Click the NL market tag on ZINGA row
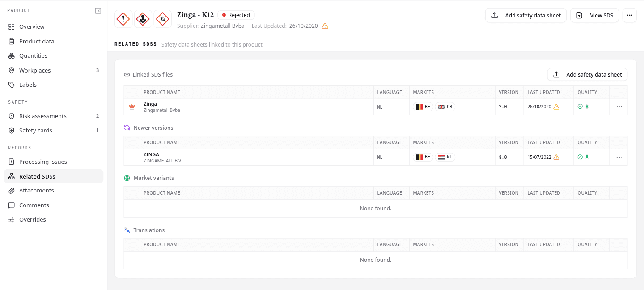644x290 pixels. (445, 157)
